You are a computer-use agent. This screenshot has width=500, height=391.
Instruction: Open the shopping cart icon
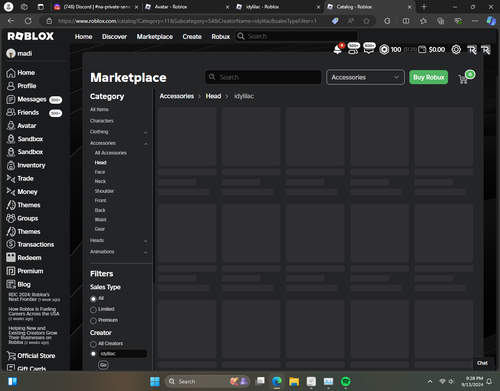(463, 79)
